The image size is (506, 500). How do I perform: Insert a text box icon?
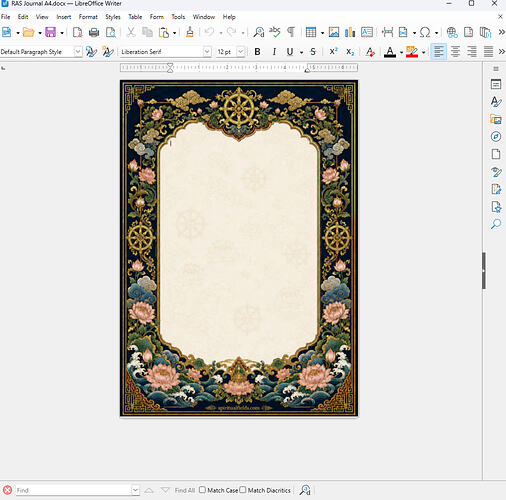coord(367,32)
